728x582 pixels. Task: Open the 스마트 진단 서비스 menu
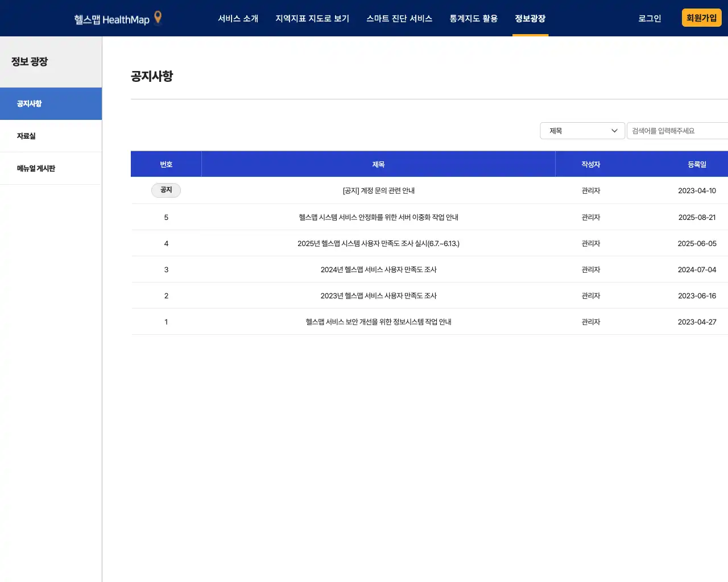tap(399, 18)
